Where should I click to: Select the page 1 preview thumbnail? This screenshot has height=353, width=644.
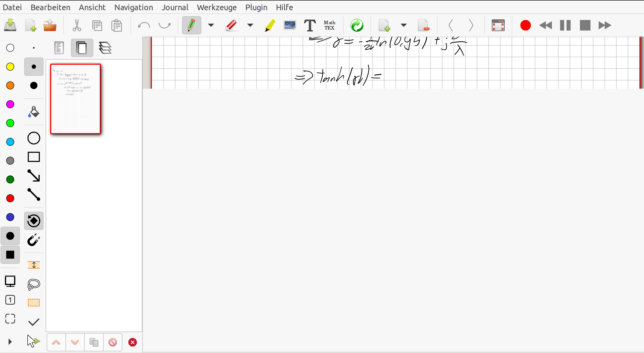[75, 99]
